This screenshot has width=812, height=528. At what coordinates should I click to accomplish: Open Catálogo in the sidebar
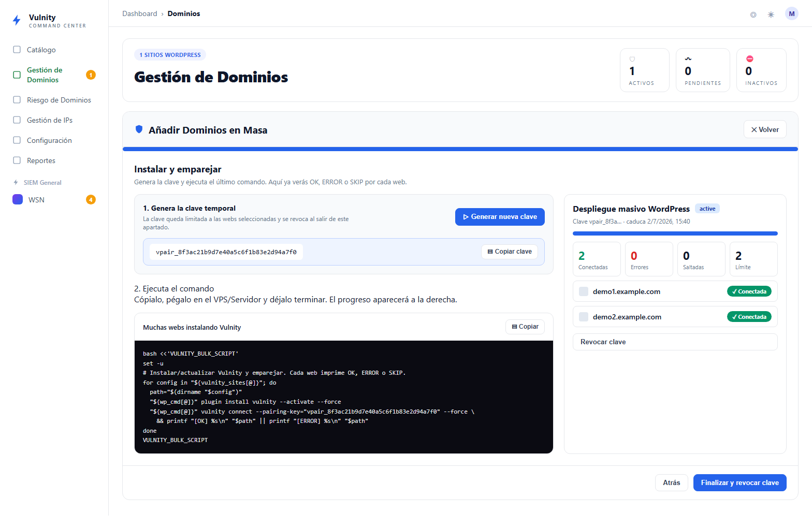(54, 50)
